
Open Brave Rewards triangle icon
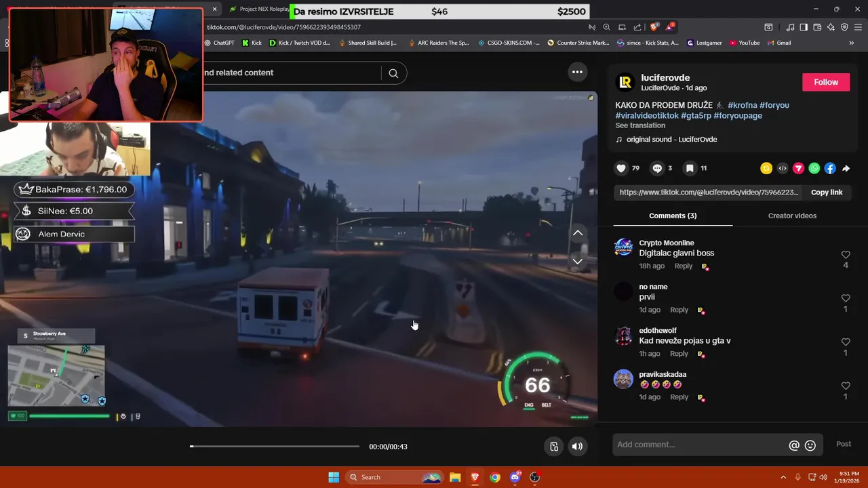(670, 27)
